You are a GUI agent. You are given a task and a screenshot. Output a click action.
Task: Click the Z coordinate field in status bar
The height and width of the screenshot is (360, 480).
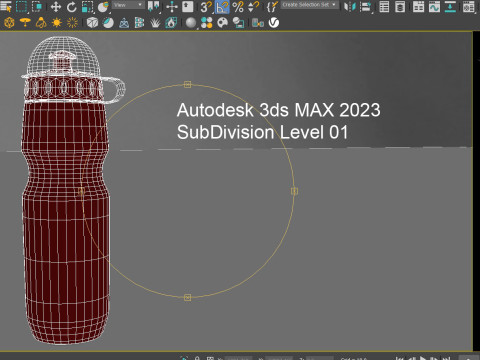point(320,358)
